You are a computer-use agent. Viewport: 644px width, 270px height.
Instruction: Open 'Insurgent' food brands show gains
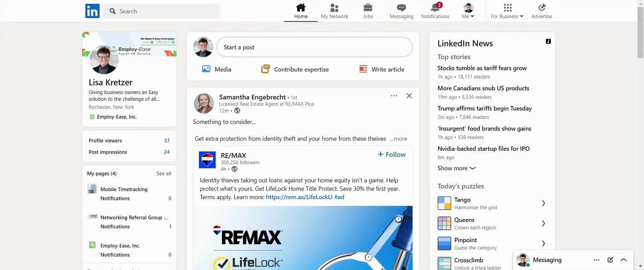click(484, 129)
